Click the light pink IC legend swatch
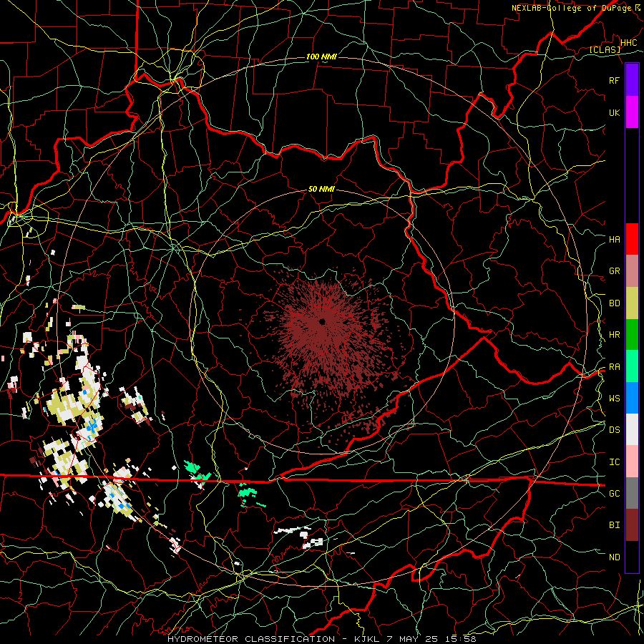The image size is (644, 644). pyautogui.click(x=632, y=462)
